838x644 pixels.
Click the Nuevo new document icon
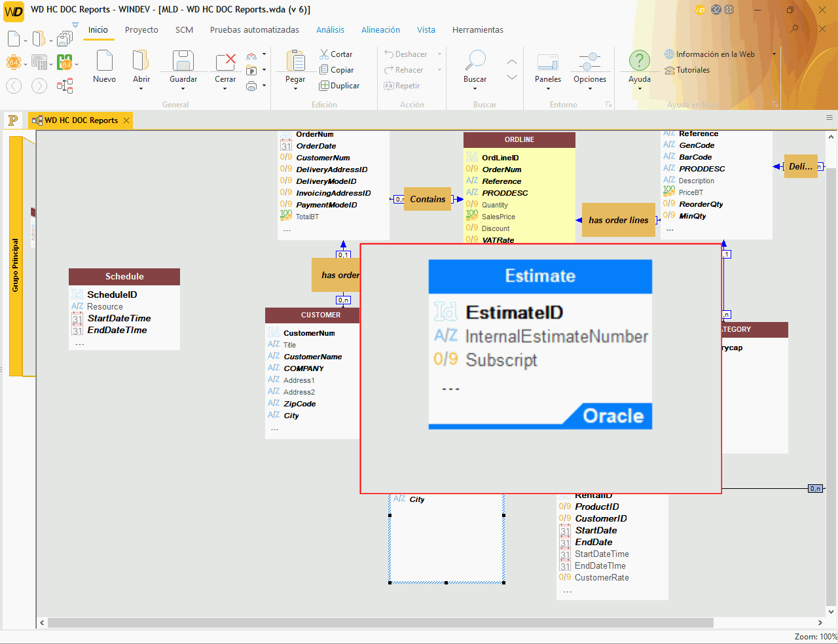click(x=104, y=60)
